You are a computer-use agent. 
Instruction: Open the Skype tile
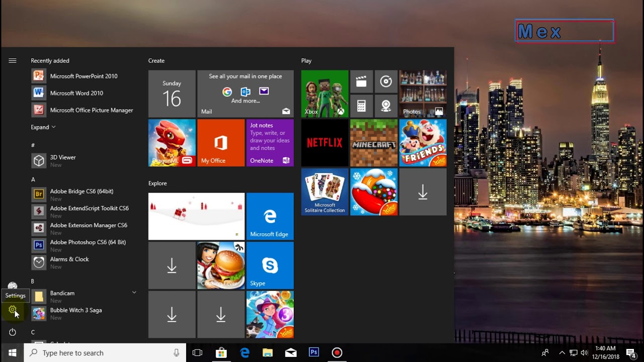click(x=270, y=265)
